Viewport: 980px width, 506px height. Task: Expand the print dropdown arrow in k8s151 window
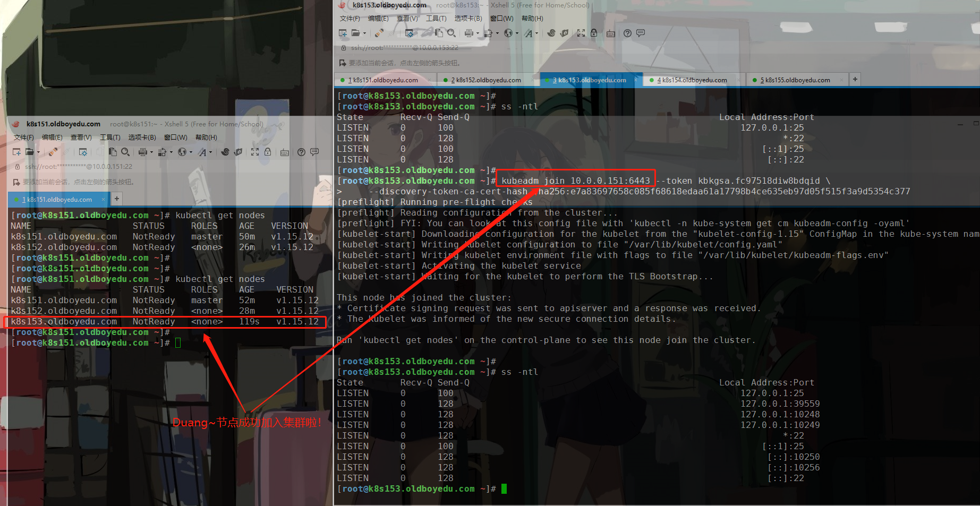[x=151, y=152]
